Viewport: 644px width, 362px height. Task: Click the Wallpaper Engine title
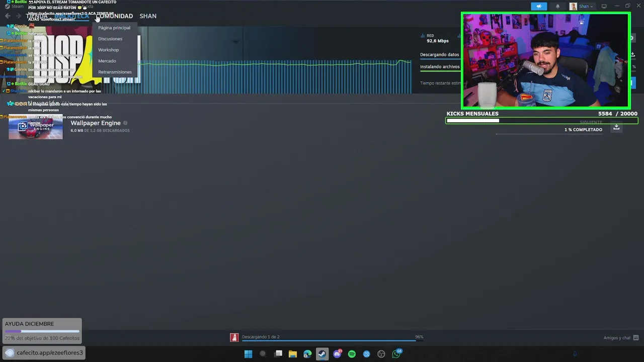(96, 123)
